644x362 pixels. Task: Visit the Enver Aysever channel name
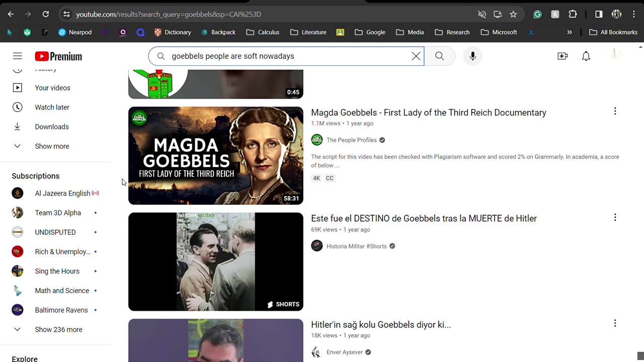click(x=345, y=352)
